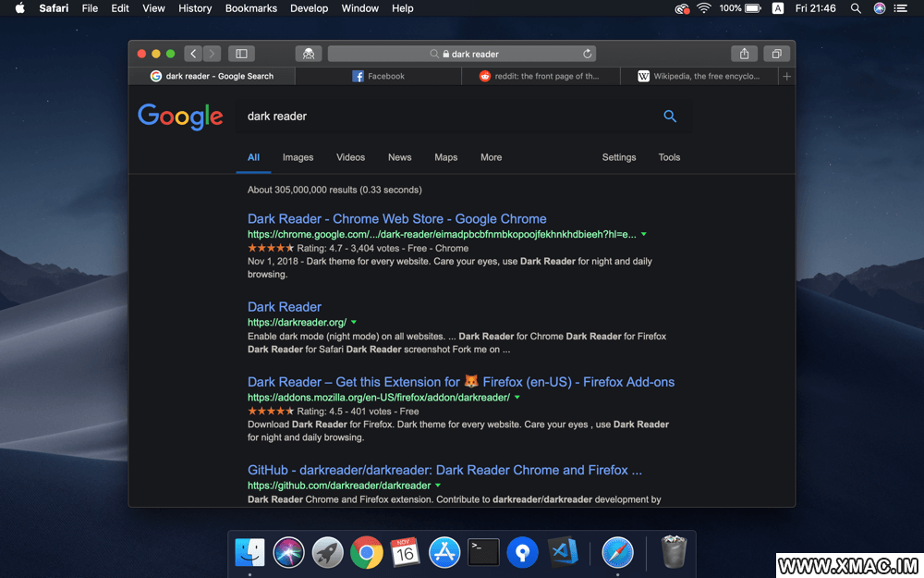
Task: Open App Store from the Dock
Action: (x=444, y=553)
